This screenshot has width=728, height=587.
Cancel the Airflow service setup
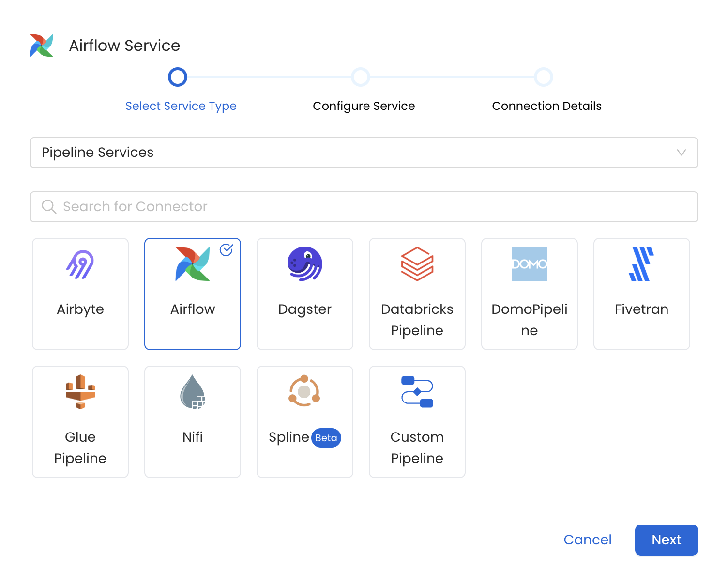(x=588, y=540)
